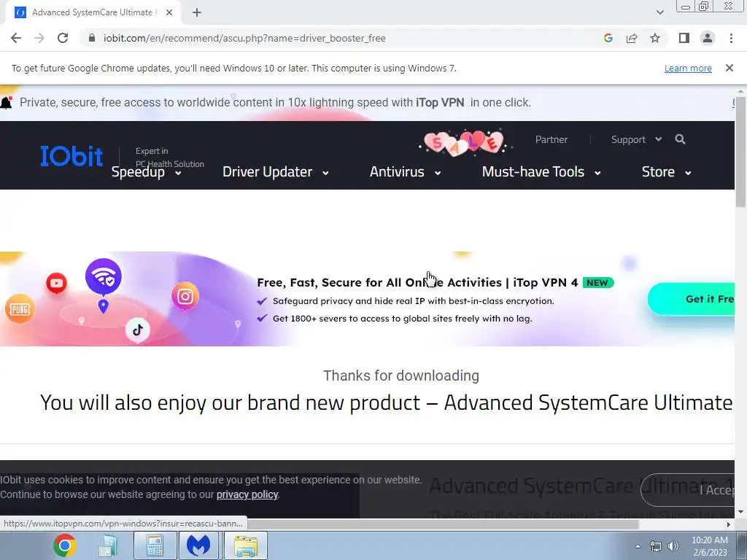
Task: Open Chrome three-dot menu
Action: tap(731, 38)
